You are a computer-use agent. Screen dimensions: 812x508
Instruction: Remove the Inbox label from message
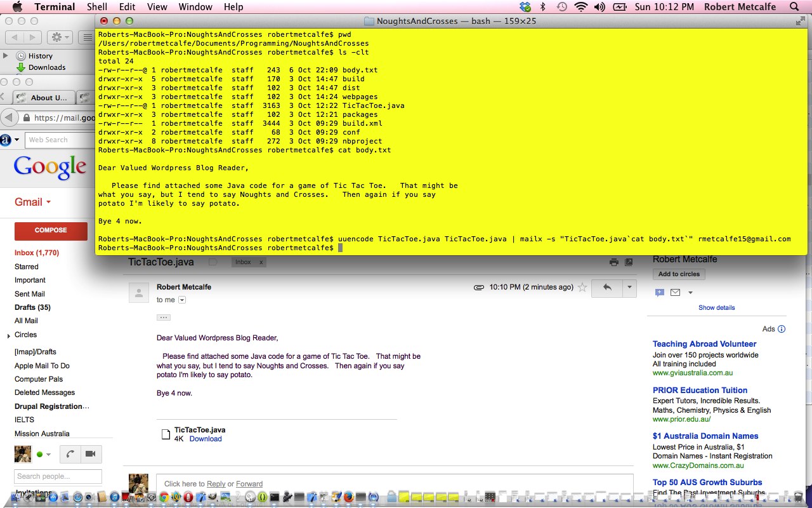point(261,262)
